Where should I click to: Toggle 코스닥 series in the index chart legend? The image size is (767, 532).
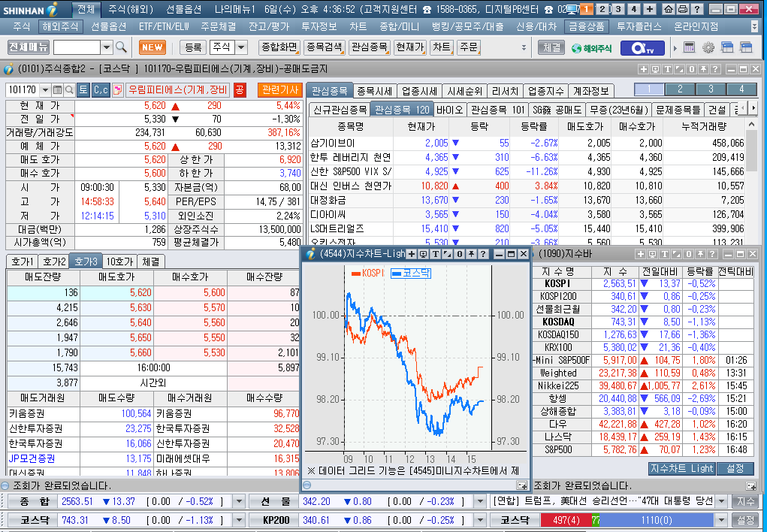click(x=411, y=273)
